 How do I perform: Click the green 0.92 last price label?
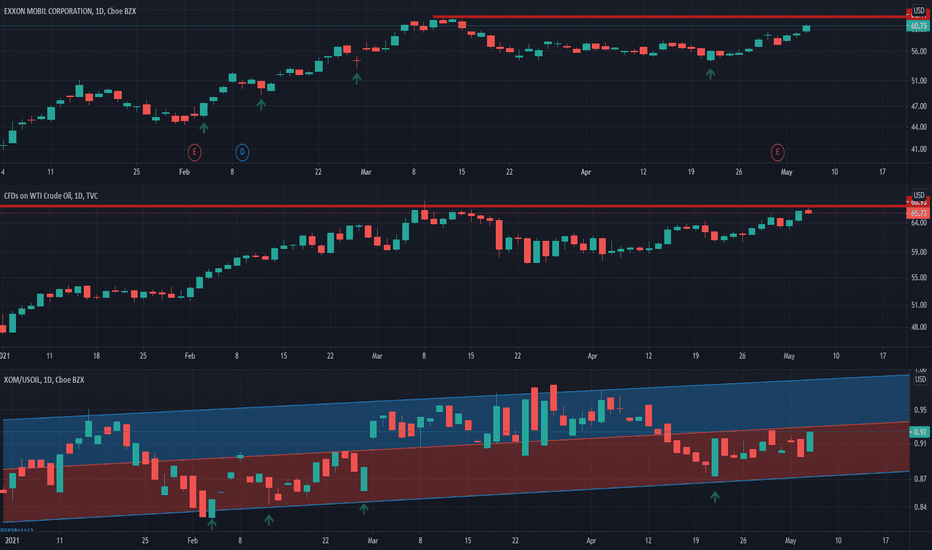pyautogui.click(x=920, y=432)
